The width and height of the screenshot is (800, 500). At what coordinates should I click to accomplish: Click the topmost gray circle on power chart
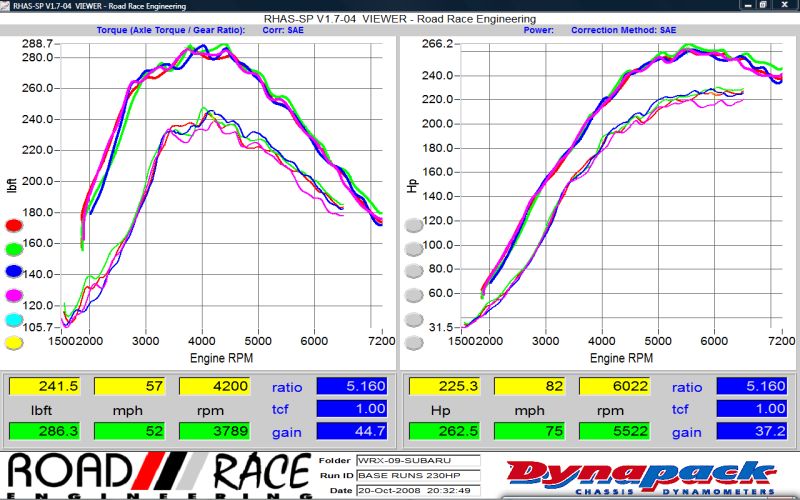pyautogui.click(x=413, y=225)
